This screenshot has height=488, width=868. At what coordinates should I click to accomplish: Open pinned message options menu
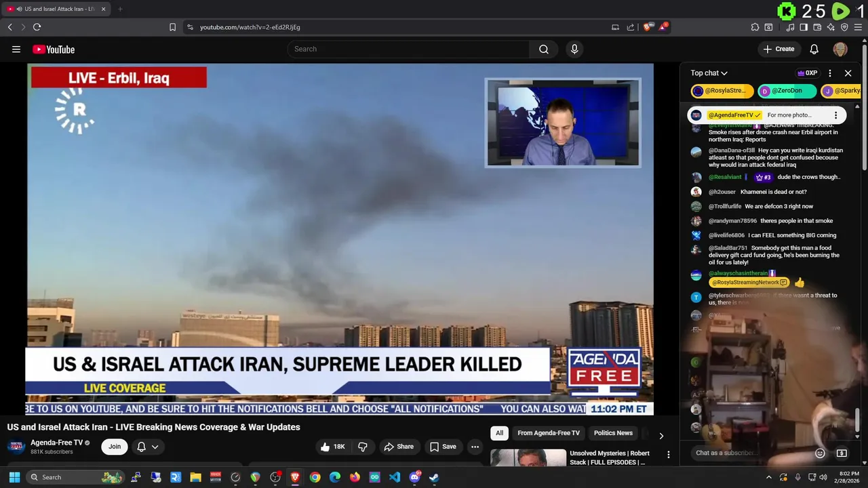[835, 115]
